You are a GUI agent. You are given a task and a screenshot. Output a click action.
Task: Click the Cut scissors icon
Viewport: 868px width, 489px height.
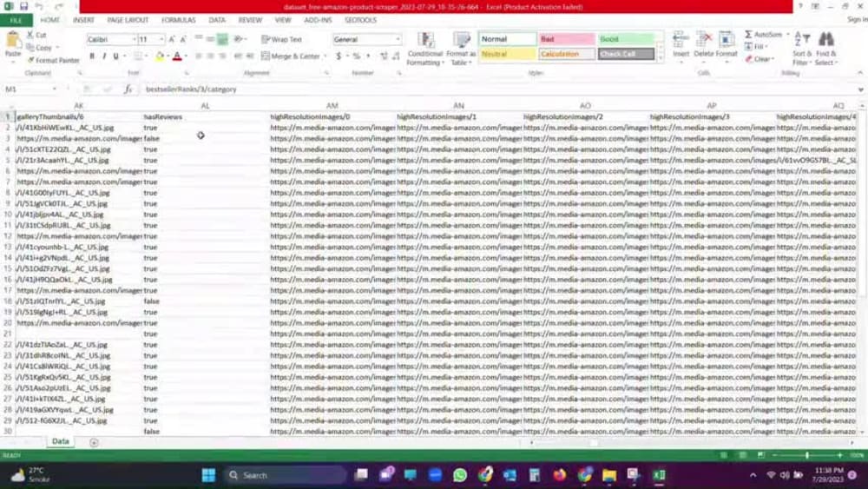[x=30, y=35]
